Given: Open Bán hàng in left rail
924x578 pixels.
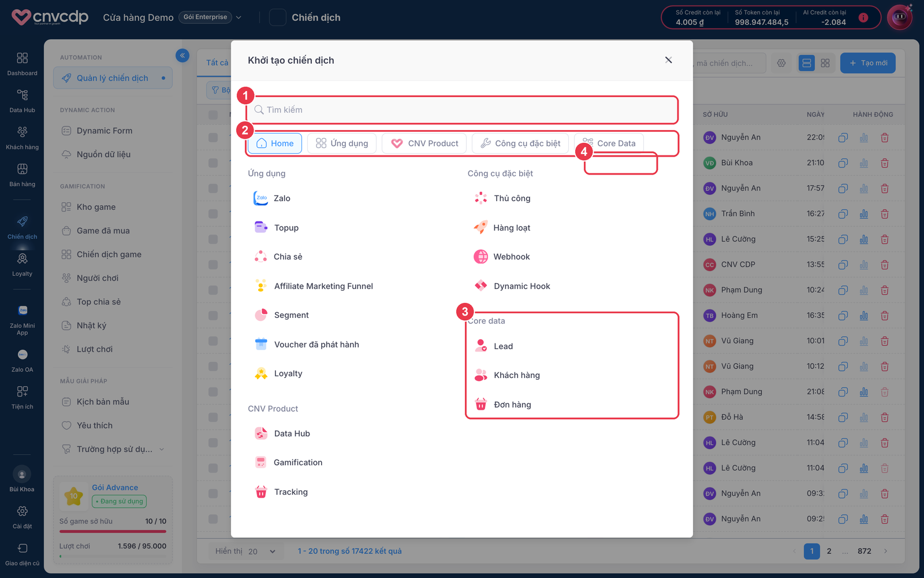Looking at the screenshot, I should pyautogui.click(x=22, y=175).
